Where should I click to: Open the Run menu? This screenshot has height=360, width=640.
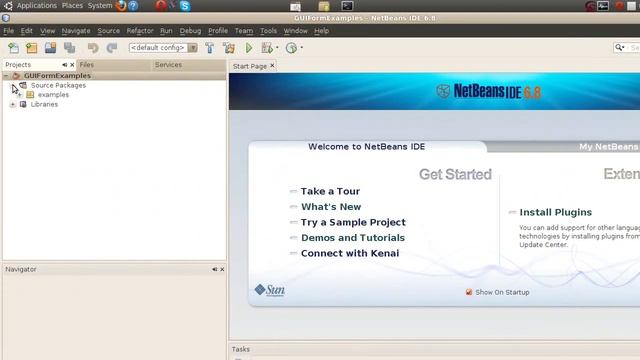(166, 31)
